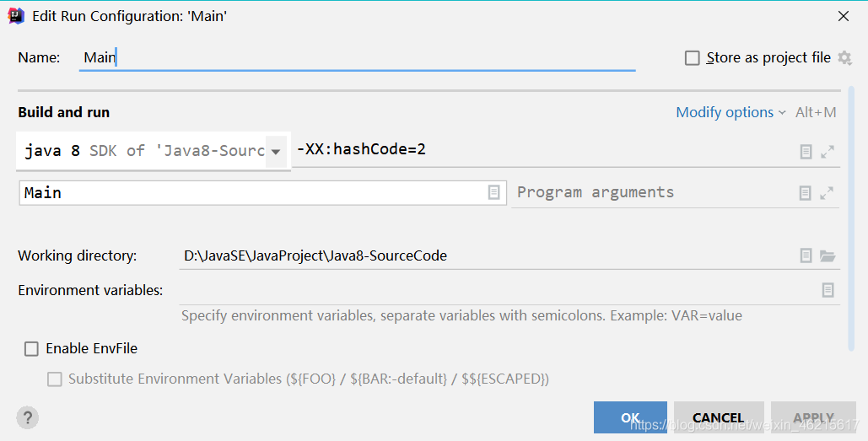Click the gear icon beside Store as project file
868x441 pixels.
click(x=844, y=57)
